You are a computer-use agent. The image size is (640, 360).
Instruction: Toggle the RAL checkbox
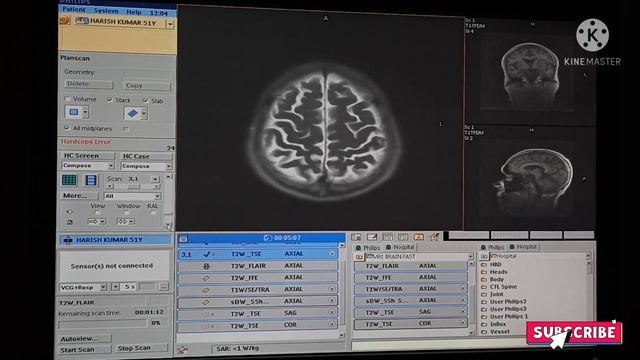click(x=153, y=213)
